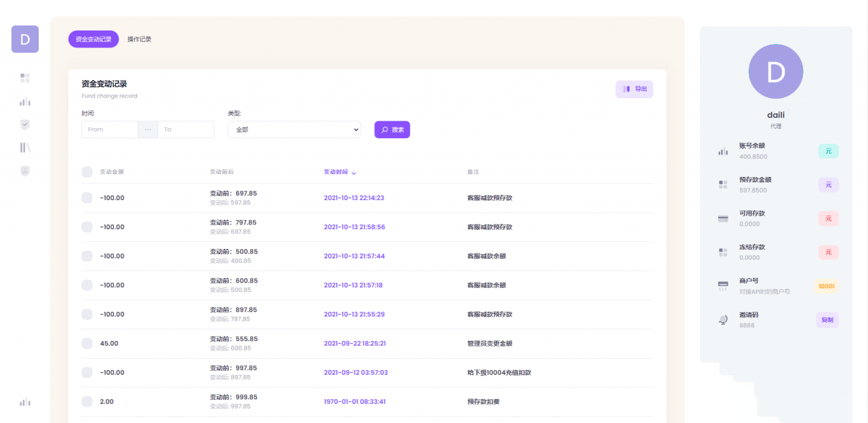Click the 搜索 search button
This screenshot has height=423, width=868.
[x=392, y=129]
